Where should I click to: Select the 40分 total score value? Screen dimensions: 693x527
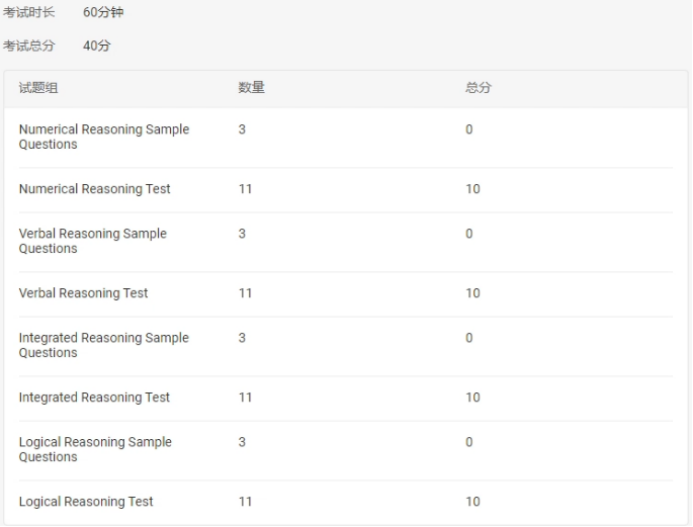tap(96, 46)
